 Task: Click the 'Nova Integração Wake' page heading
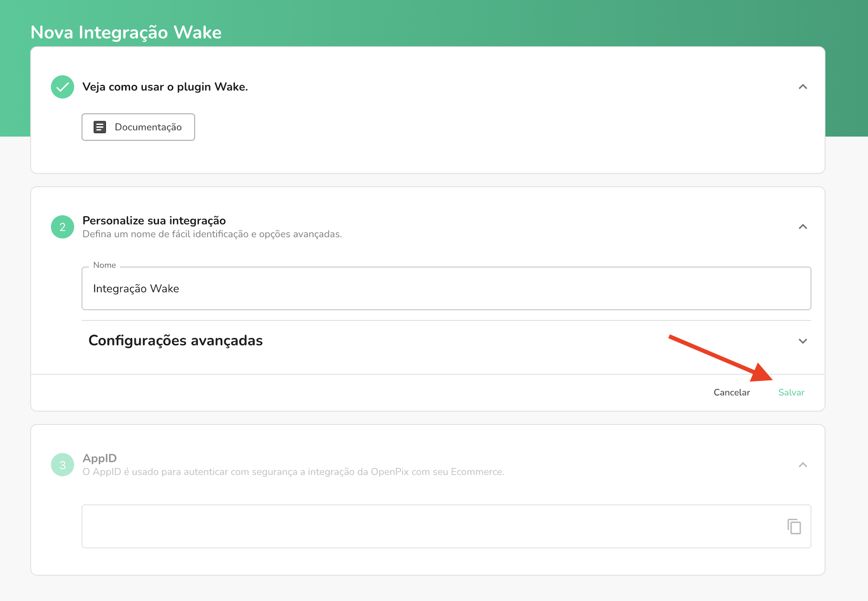click(x=126, y=32)
